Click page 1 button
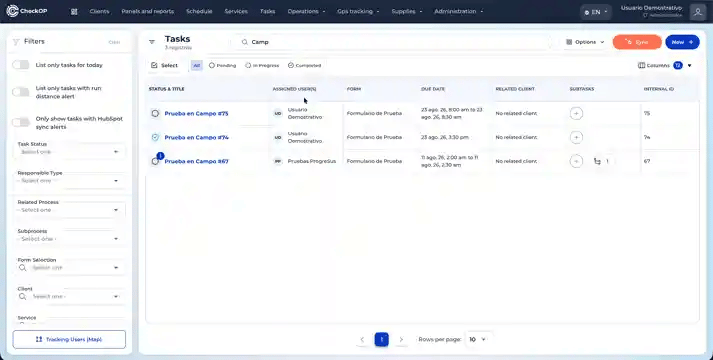713x360 pixels. [382, 340]
